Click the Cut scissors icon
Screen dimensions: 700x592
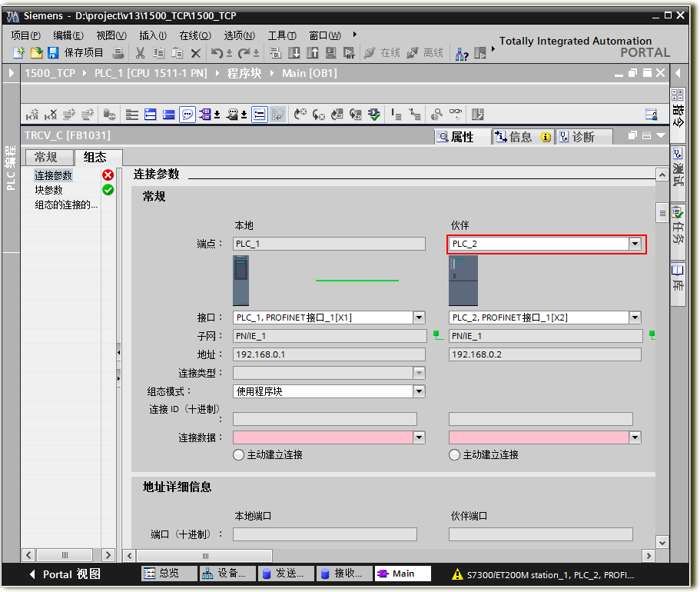[x=140, y=53]
